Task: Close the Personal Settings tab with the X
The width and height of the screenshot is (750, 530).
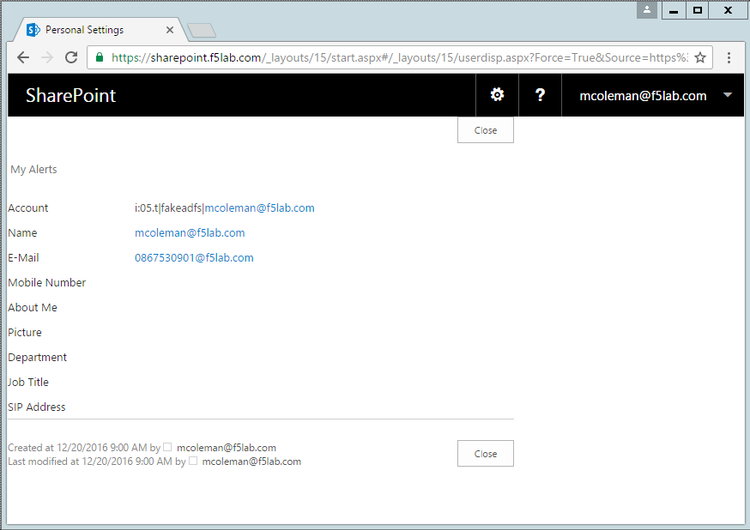Action: [x=169, y=30]
